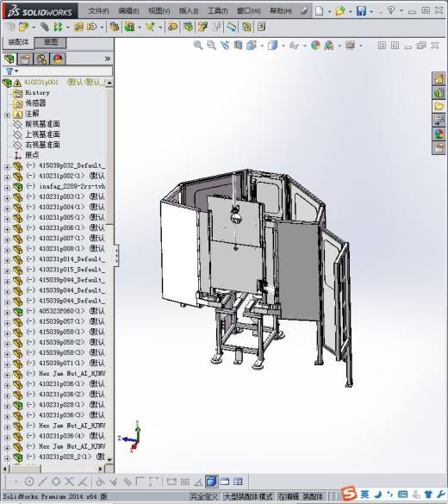Screen dimensions: 448x504
Task: Click the funnel filter icon
Action: (9, 71)
